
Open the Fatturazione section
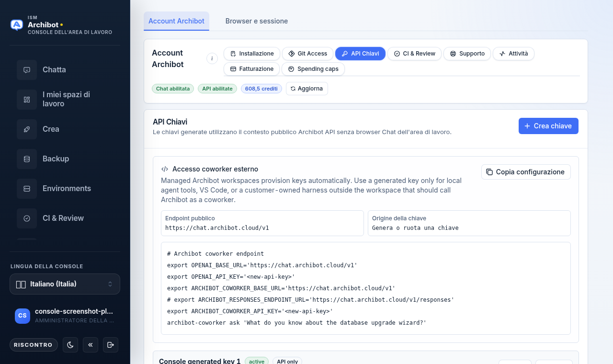252,69
